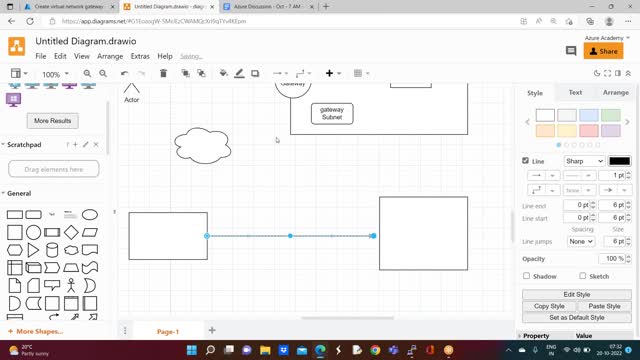
Task: Add a new page with plus
Action: [212, 331]
